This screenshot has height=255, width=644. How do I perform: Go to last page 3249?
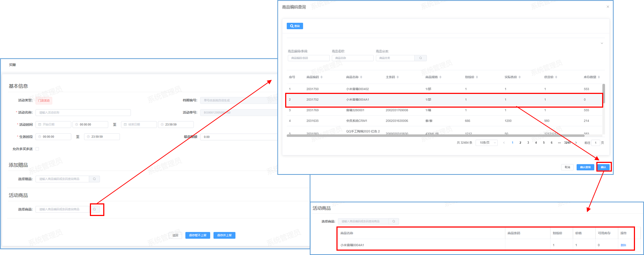click(567, 143)
